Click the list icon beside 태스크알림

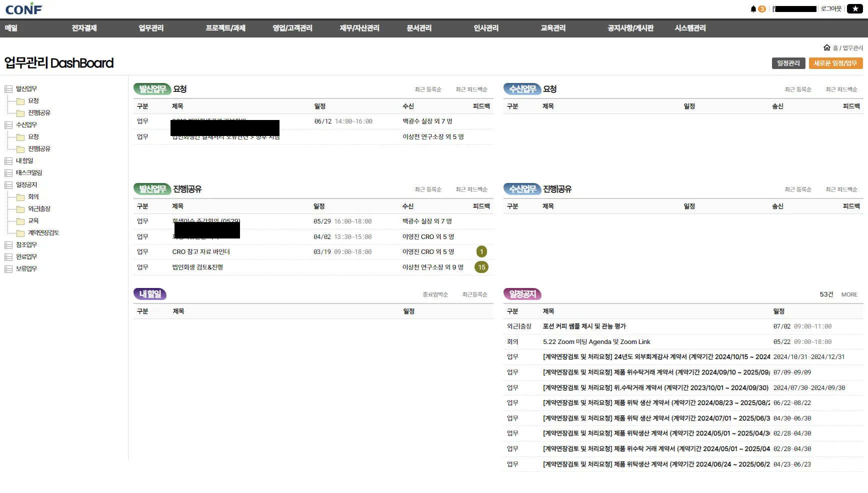coord(8,173)
